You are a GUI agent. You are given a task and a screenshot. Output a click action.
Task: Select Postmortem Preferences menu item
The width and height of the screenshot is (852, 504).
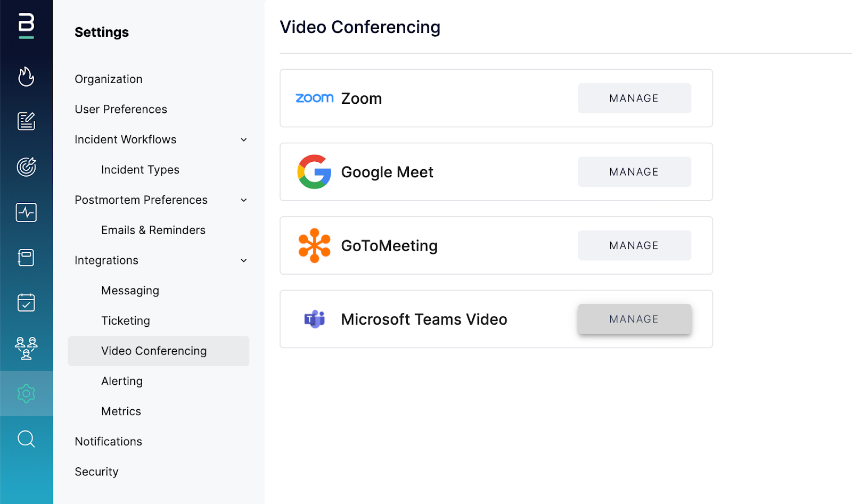point(141,200)
